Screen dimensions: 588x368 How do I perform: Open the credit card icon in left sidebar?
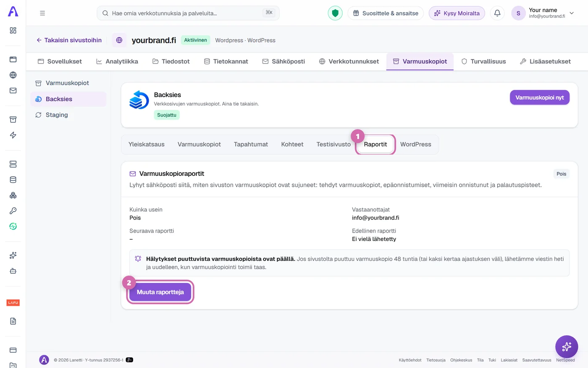13,350
